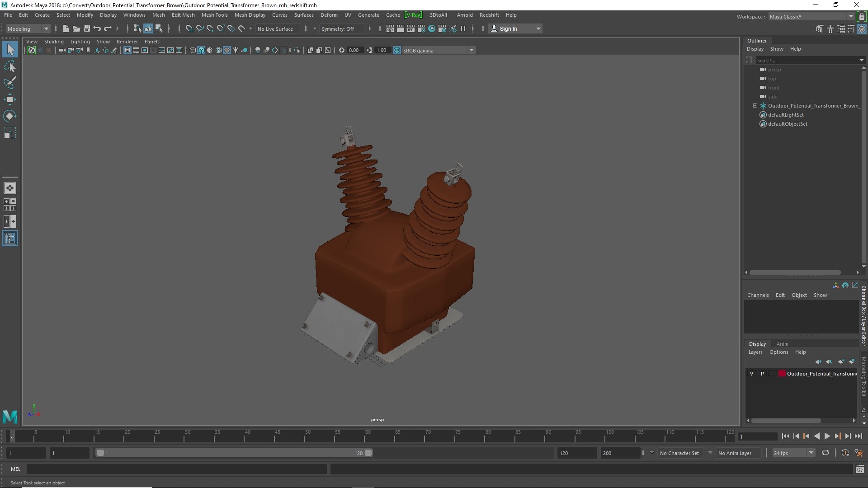Choose the Paint selection tool
The width and height of the screenshot is (868, 488).
coord(10,83)
